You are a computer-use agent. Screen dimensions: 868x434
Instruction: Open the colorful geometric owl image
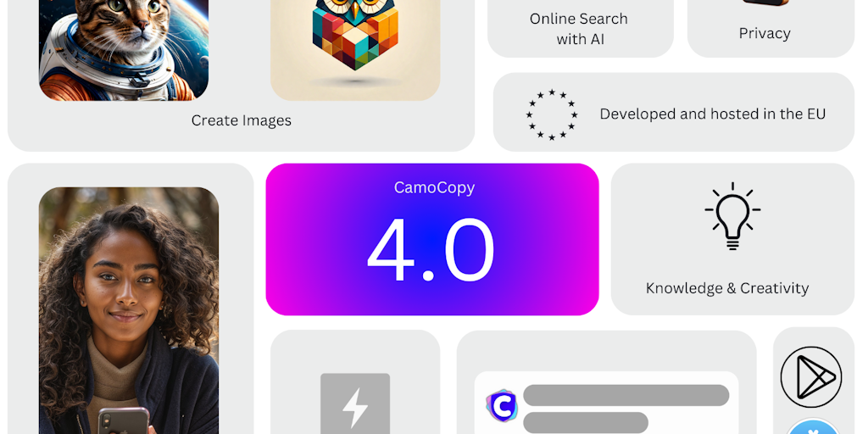pos(355,50)
